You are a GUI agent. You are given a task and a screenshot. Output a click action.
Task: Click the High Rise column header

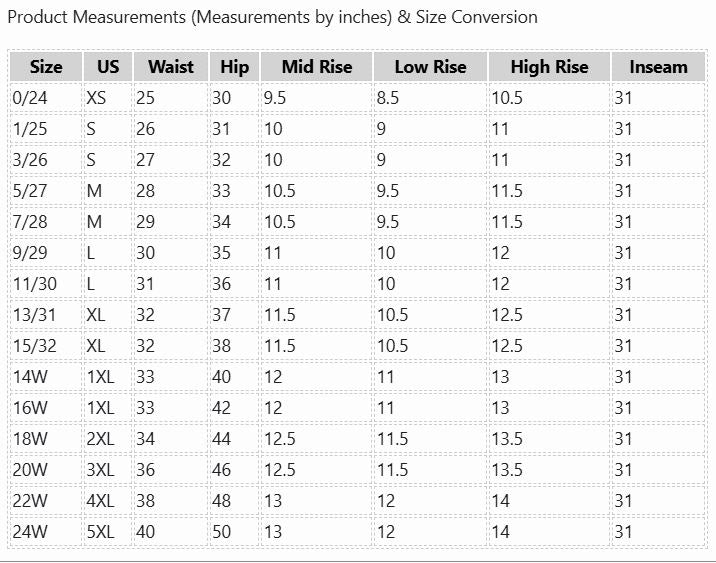[x=549, y=67]
